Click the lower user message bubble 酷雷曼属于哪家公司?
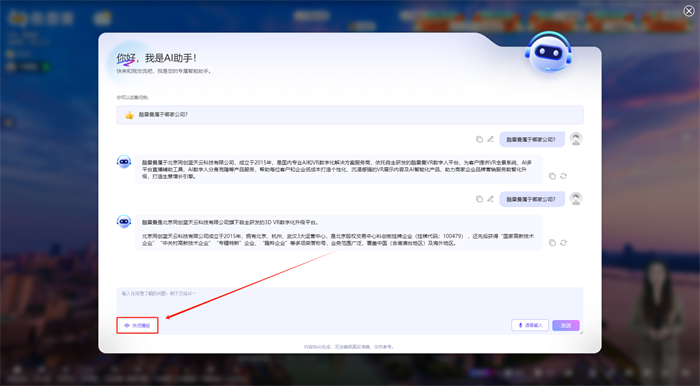This screenshot has height=386, width=700. tap(532, 199)
